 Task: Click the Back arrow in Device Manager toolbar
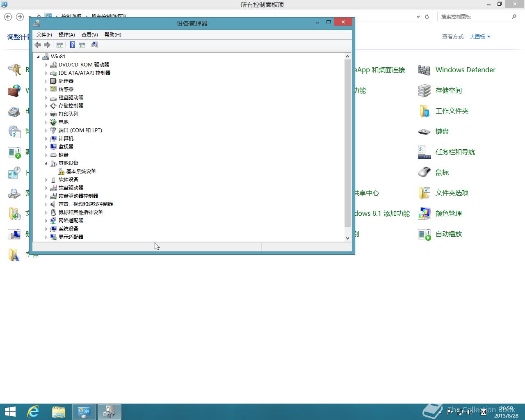(38, 45)
